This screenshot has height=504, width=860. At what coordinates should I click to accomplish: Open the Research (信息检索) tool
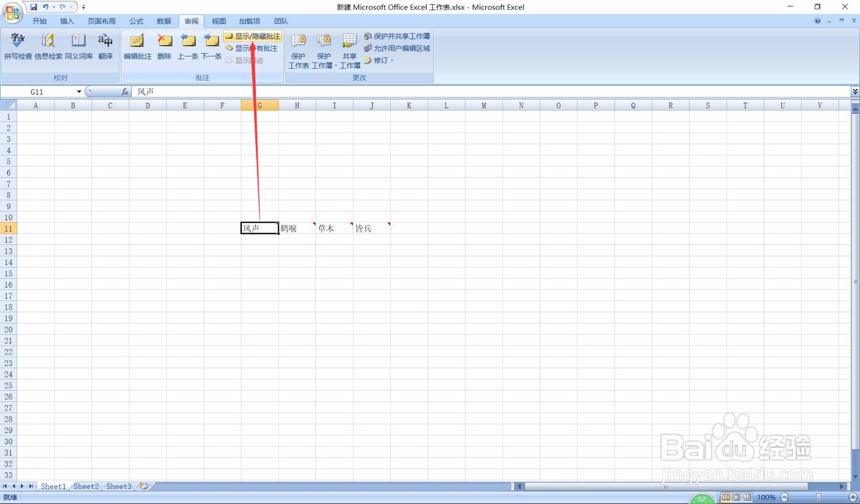pyautogui.click(x=48, y=46)
